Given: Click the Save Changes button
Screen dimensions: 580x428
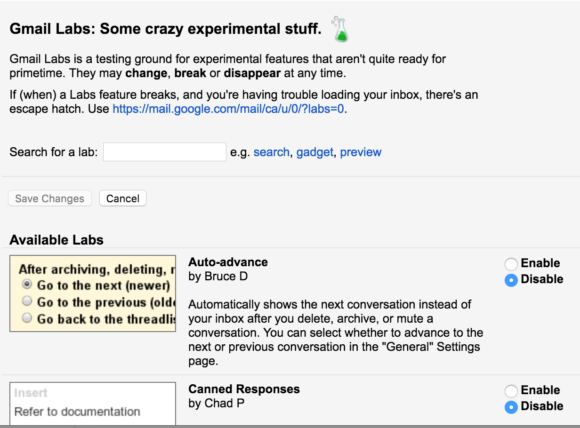Looking at the screenshot, I should click(50, 198).
